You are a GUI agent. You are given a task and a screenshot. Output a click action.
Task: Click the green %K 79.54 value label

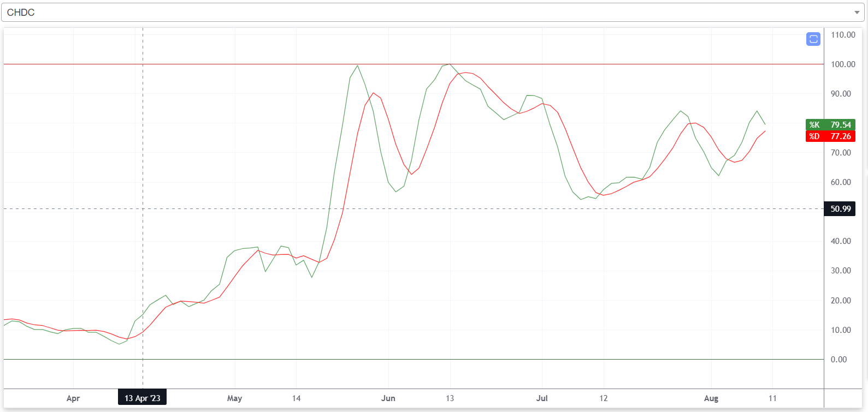(x=830, y=125)
